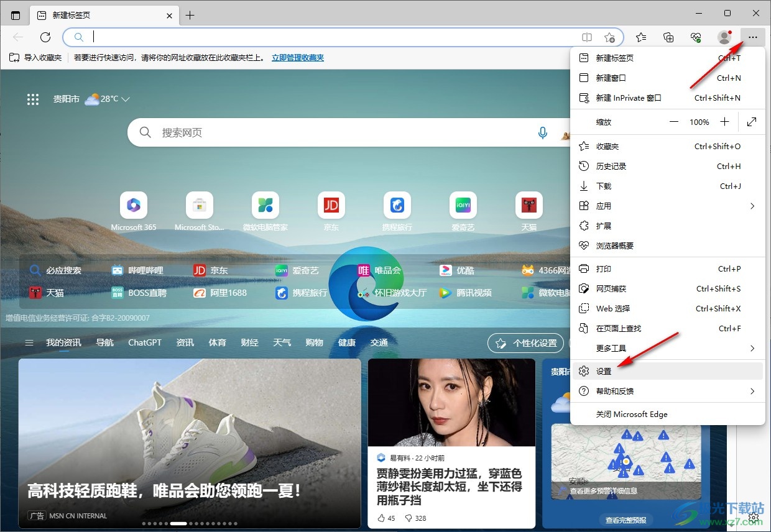
Task: Click the 个性化设置 button
Action: (526, 343)
